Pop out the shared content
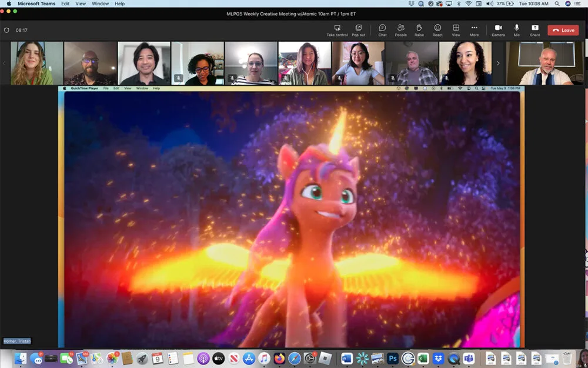The image size is (588, 368). (x=359, y=31)
